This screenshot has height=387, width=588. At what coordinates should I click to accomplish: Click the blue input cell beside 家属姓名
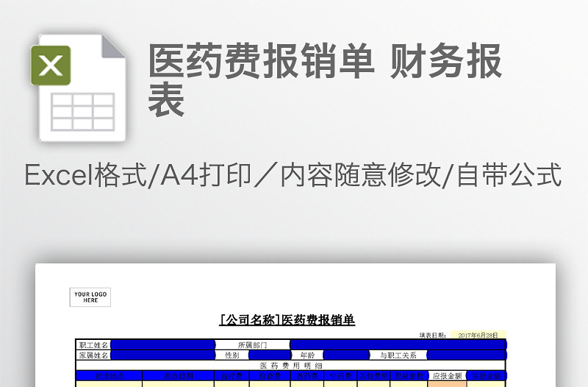tap(163, 355)
